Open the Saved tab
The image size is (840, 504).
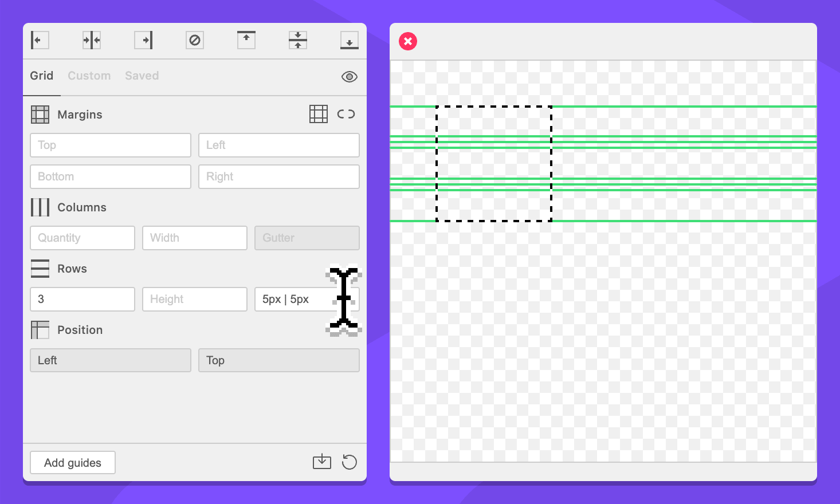click(x=142, y=76)
